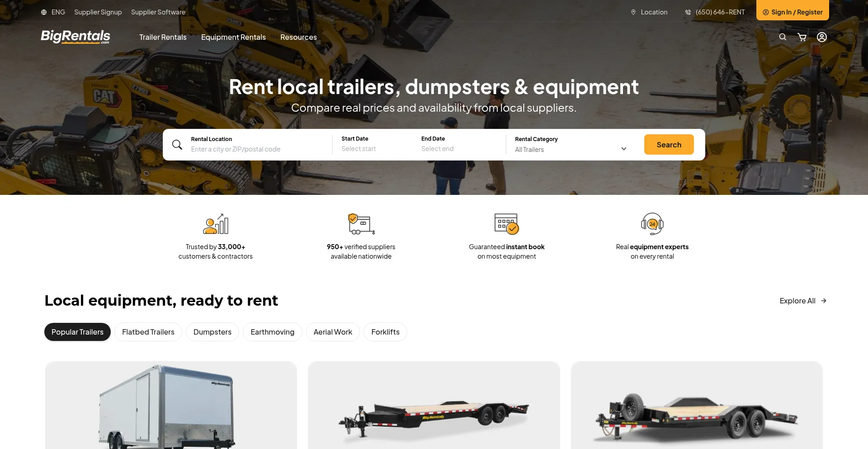Click the globe language icon ENG
This screenshot has width=868, height=449.
point(44,12)
